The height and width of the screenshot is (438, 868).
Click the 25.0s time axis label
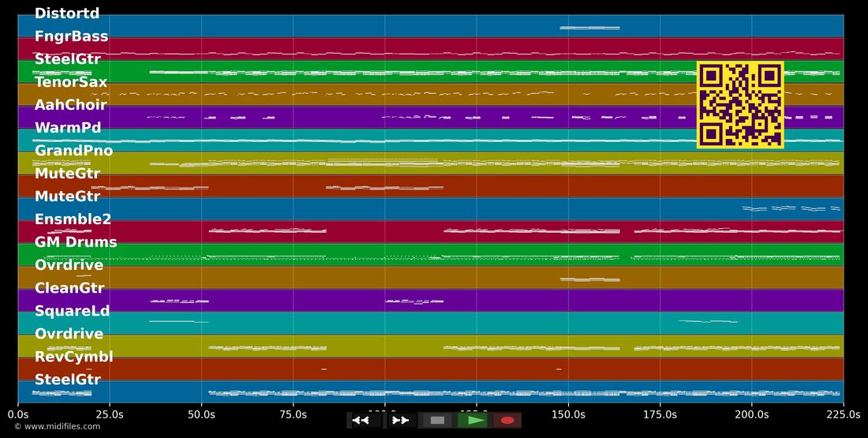(110, 415)
